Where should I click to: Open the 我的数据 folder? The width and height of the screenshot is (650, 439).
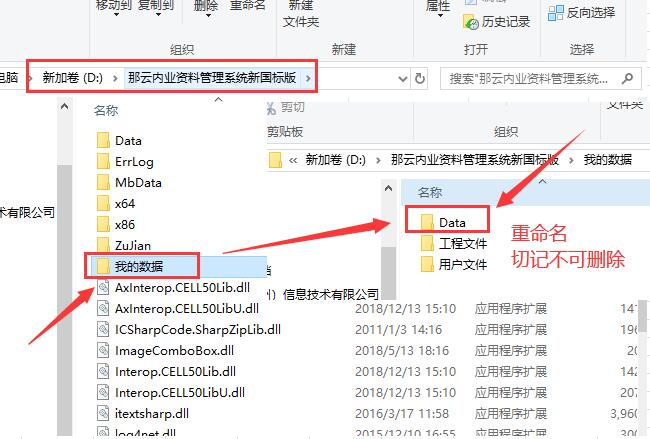coord(141,266)
